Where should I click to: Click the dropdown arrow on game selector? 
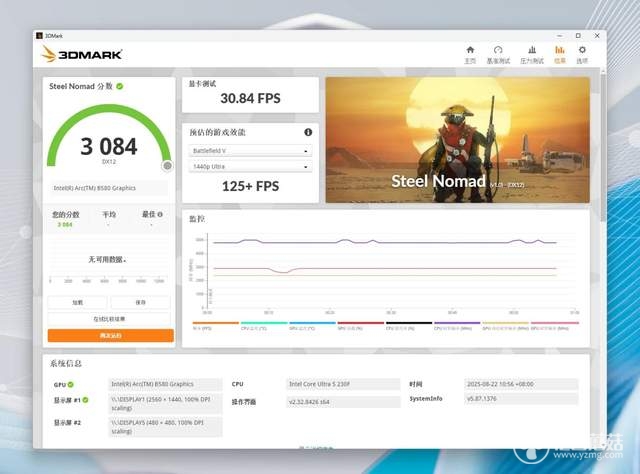point(306,151)
